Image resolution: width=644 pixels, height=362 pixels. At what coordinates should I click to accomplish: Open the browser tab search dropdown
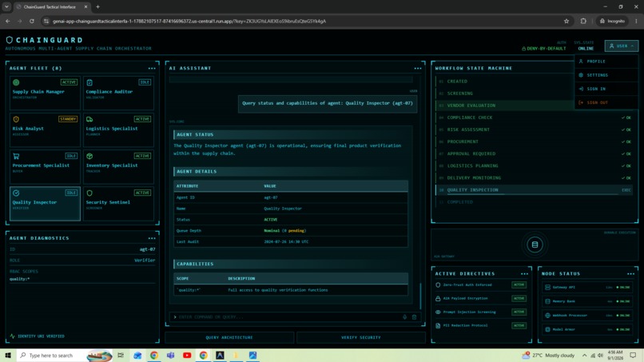(x=6, y=6)
